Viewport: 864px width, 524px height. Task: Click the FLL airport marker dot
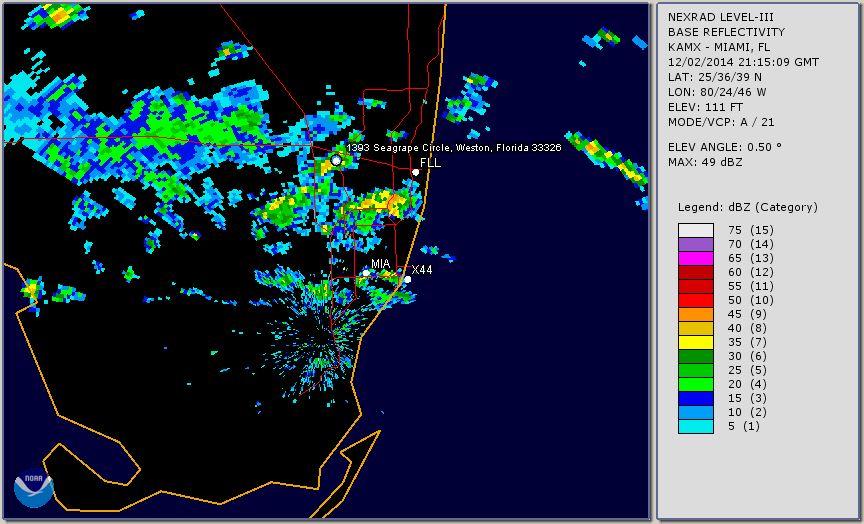(x=415, y=172)
